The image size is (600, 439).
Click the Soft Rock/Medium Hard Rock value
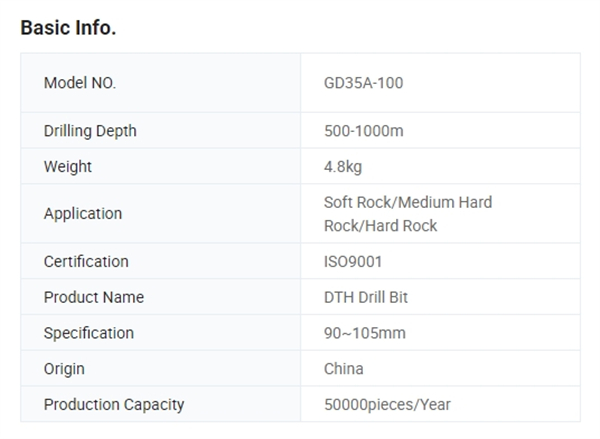point(408,214)
